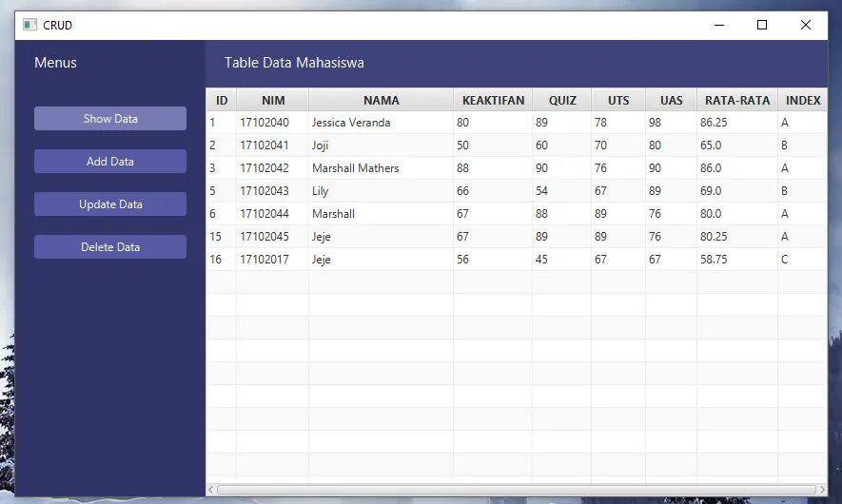Choose the Delete Data button
The height and width of the screenshot is (504, 842).
coord(110,247)
